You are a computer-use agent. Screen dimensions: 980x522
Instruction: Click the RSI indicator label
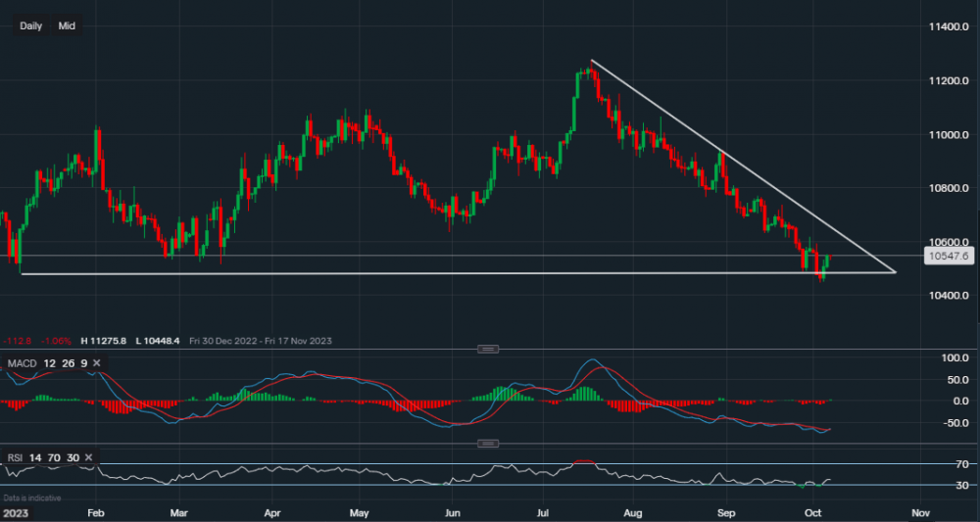[16, 456]
